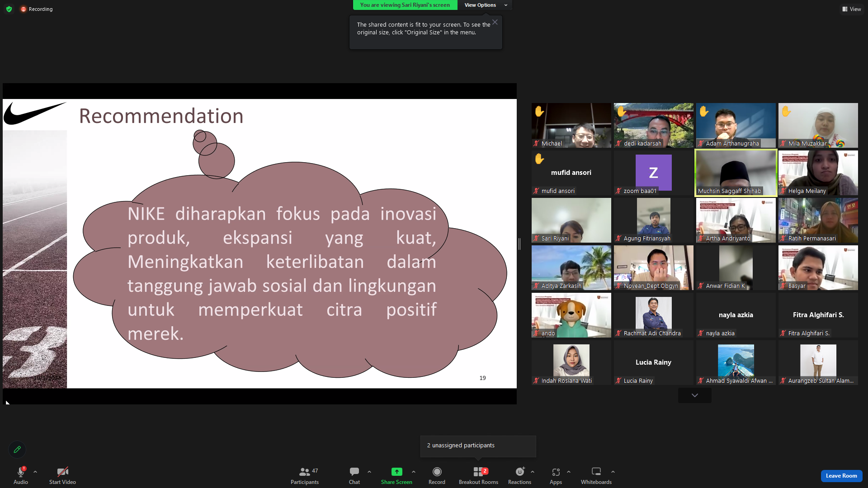Click the red Recording indicator

[x=37, y=9]
